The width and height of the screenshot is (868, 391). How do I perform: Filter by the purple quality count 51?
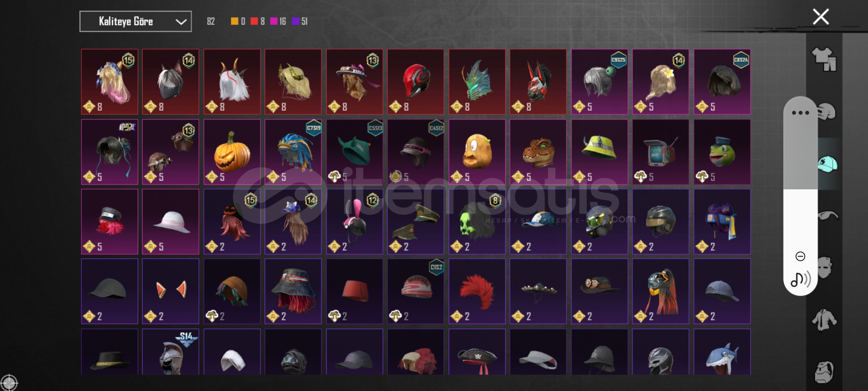[x=300, y=21]
